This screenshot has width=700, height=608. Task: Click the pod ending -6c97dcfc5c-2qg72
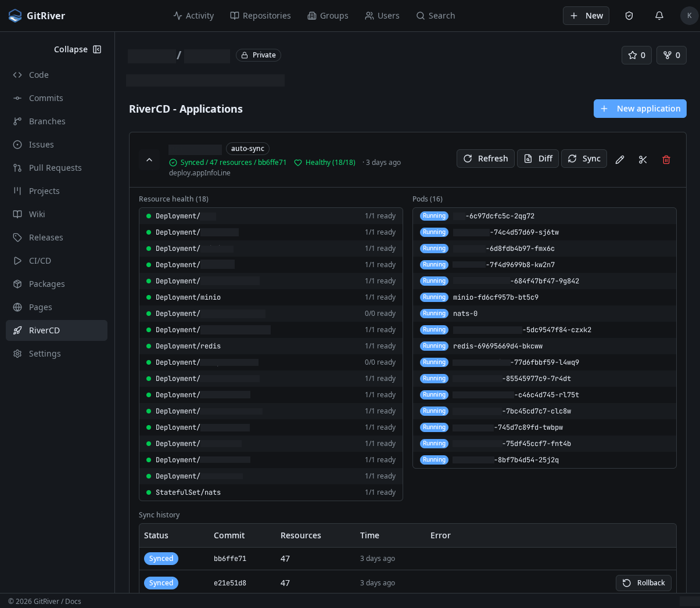[x=544, y=216]
